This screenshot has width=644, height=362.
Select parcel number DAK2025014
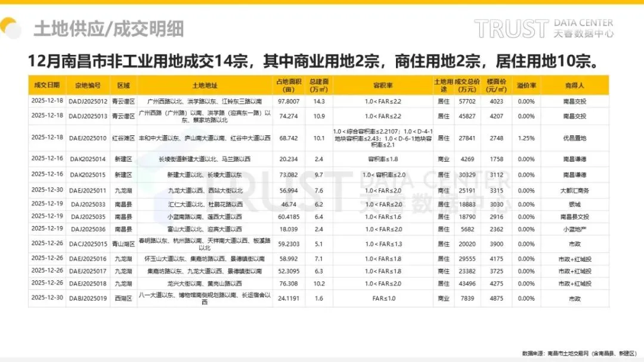point(88,159)
